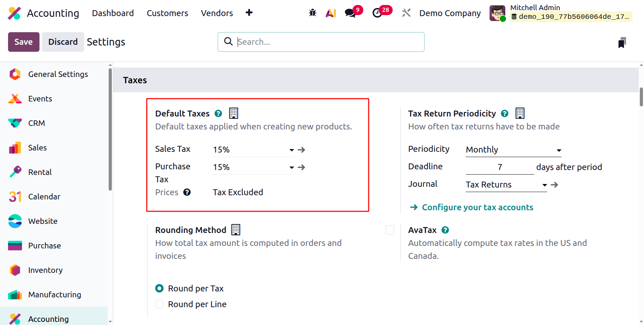Viewport: 644px width, 325px height.
Task: Click the AvaTax help question icon
Action: click(x=445, y=230)
